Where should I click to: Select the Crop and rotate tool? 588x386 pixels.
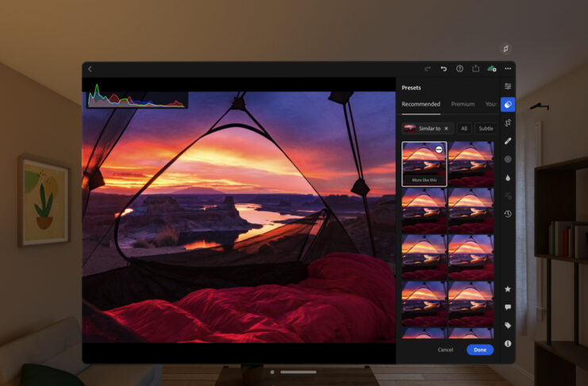508,122
